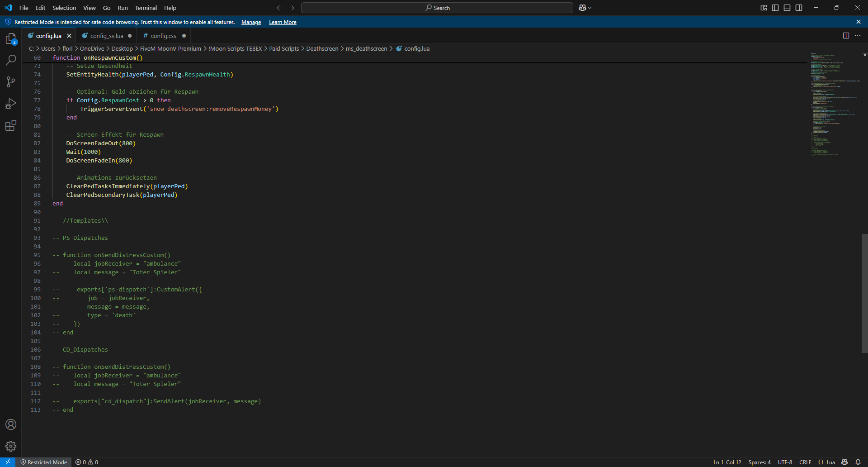Open the Customize Layout control

coord(764,8)
